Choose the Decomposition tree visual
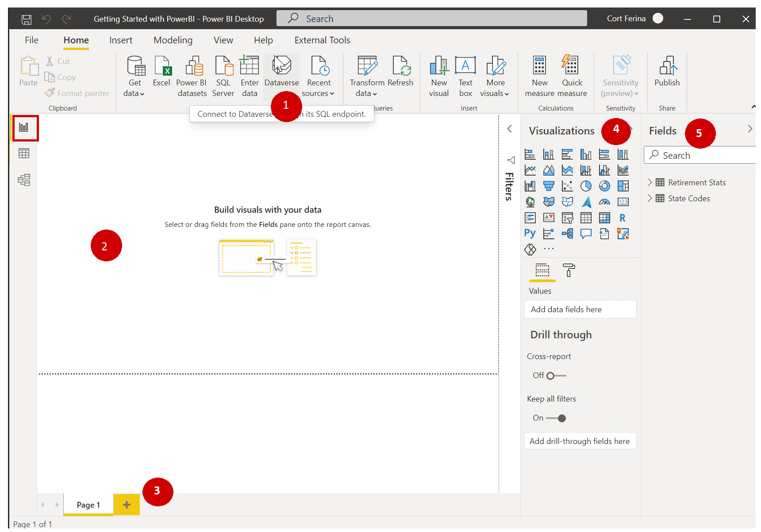This screenshot has height=532, width=761. point(567,233)
